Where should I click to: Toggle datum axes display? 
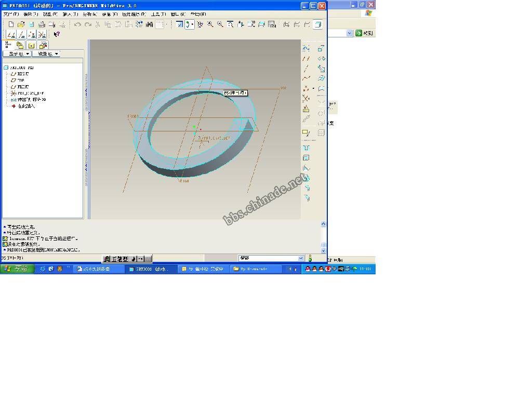tap(22, 35)
